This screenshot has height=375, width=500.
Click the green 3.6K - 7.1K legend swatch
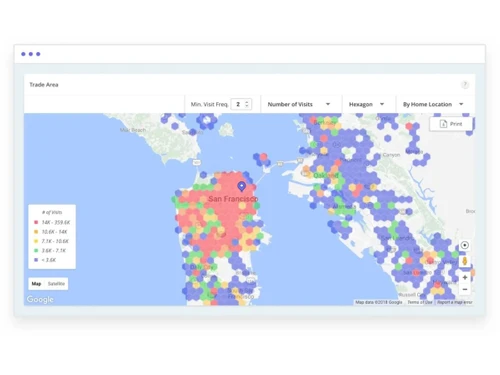[36, 250]
